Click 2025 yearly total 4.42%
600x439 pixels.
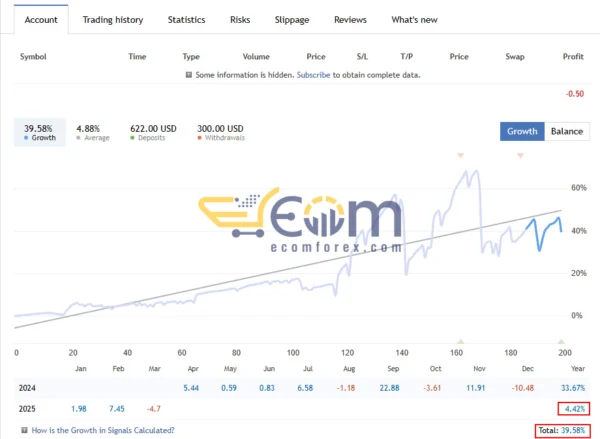575,409
